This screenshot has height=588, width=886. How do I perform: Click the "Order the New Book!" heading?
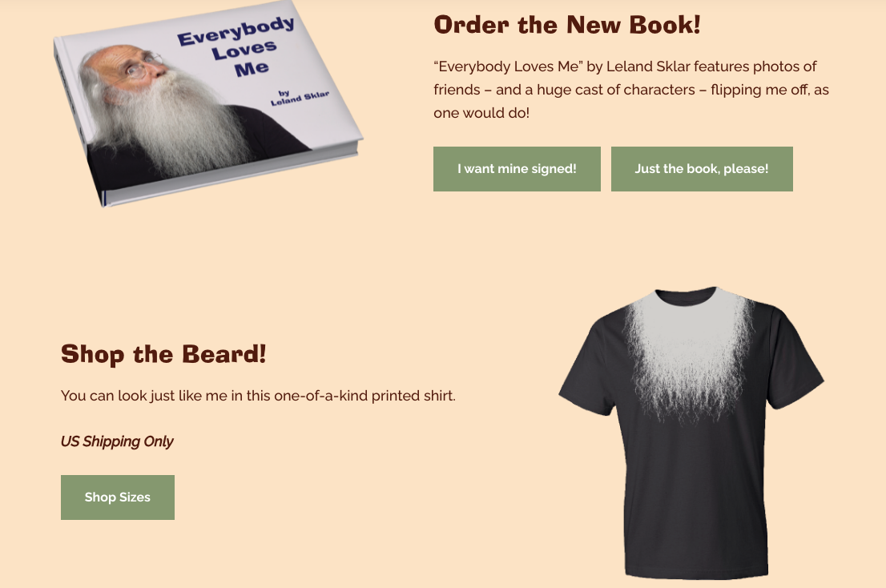point(566,25)
